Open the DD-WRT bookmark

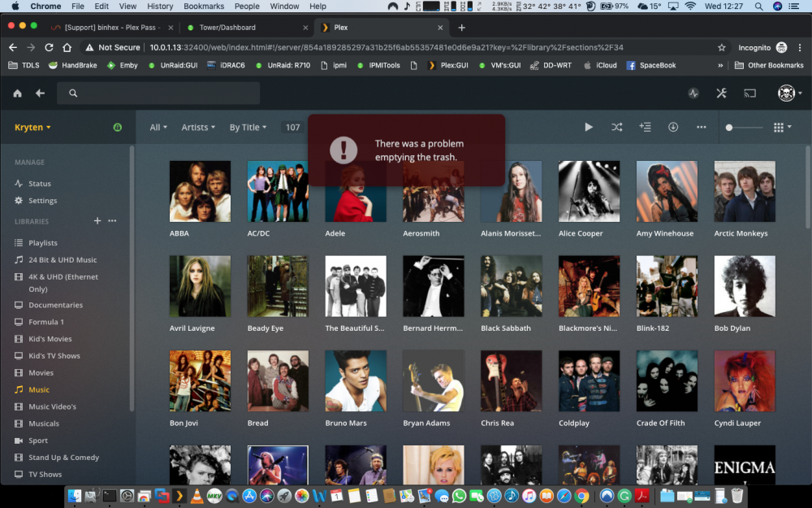tap(551, 65)
